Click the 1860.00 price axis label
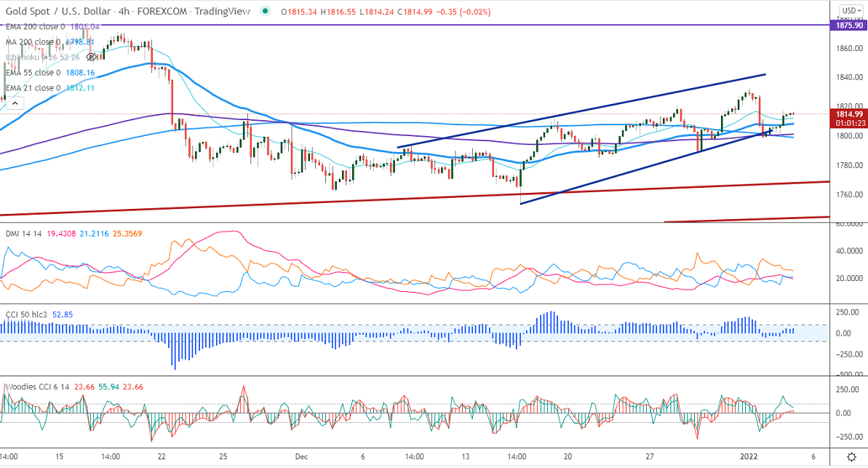This screenshot has height=468, width=868. 849,48
